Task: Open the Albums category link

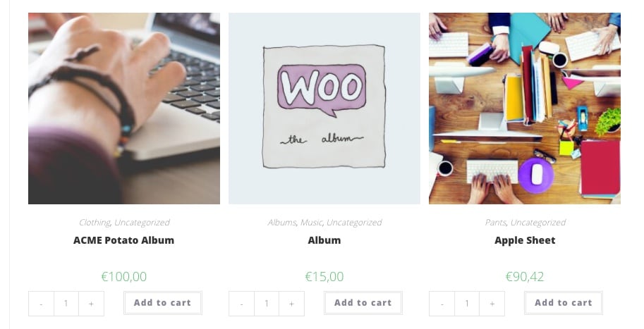Action: click(281, 223)
